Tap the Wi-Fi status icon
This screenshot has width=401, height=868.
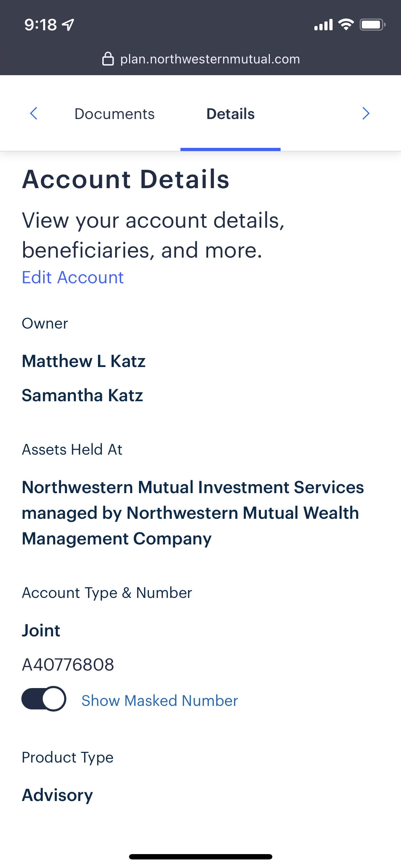346,25
